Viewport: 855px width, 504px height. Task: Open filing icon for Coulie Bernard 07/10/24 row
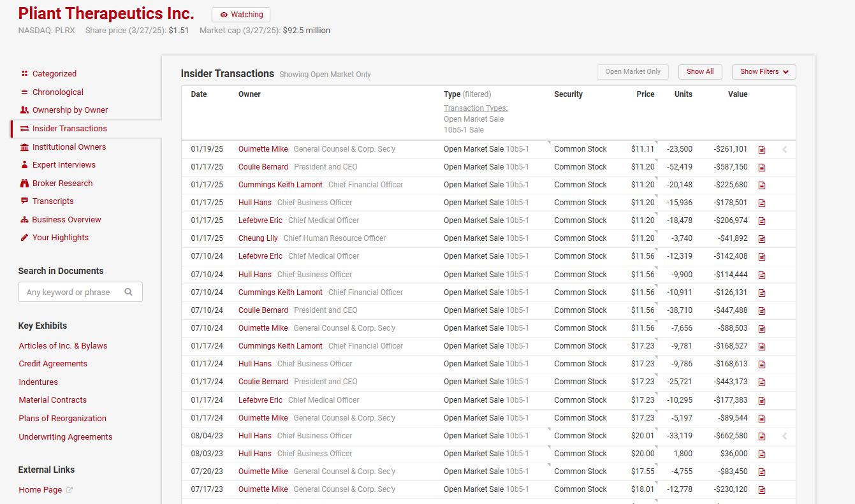(x=762, y=311)
